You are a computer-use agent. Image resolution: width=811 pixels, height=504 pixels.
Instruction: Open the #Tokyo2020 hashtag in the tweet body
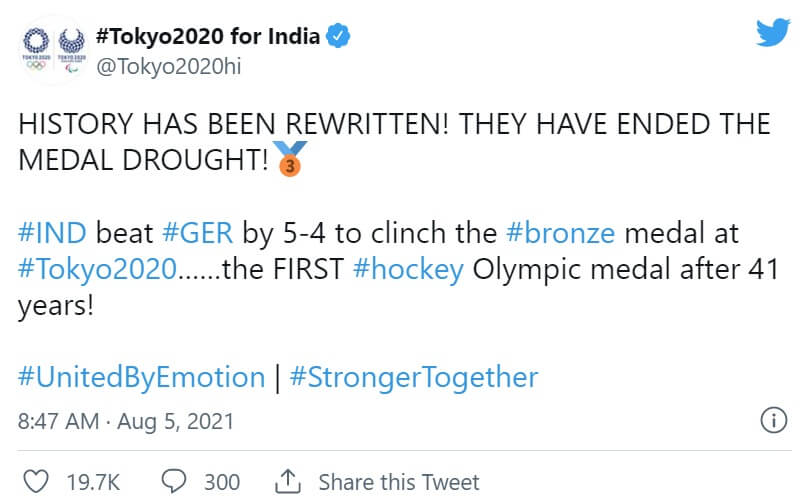[99, 270]
